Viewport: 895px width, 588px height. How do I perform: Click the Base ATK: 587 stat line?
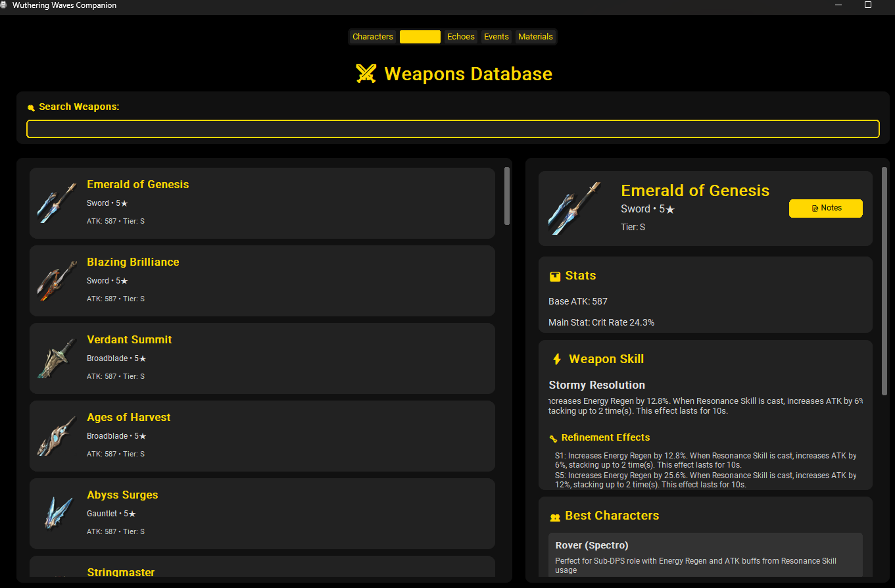[x=578, y=301]
